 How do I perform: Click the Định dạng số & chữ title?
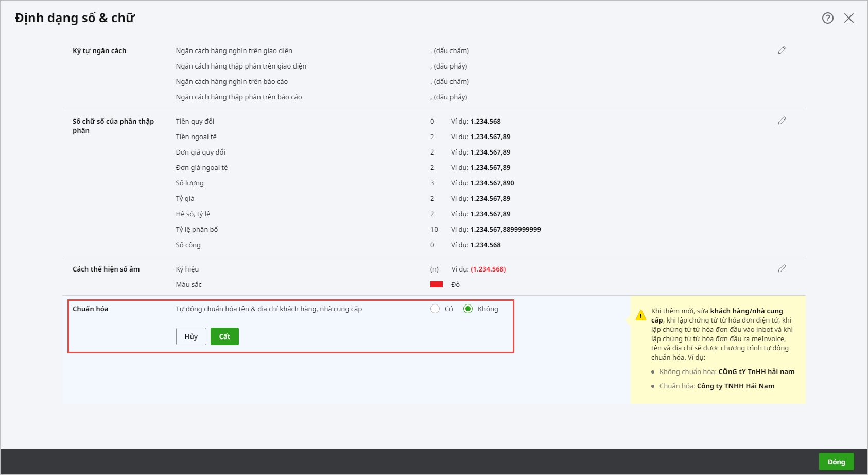pos(75,18)
